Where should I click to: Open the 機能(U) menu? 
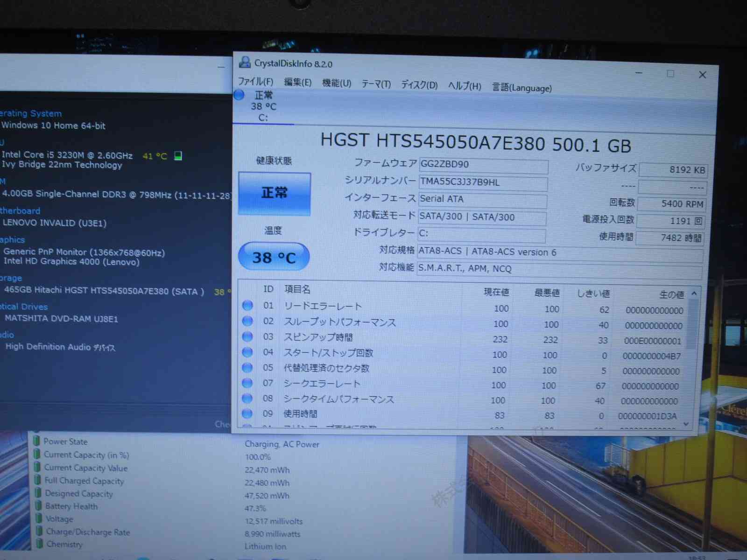[x=337, y=83]
